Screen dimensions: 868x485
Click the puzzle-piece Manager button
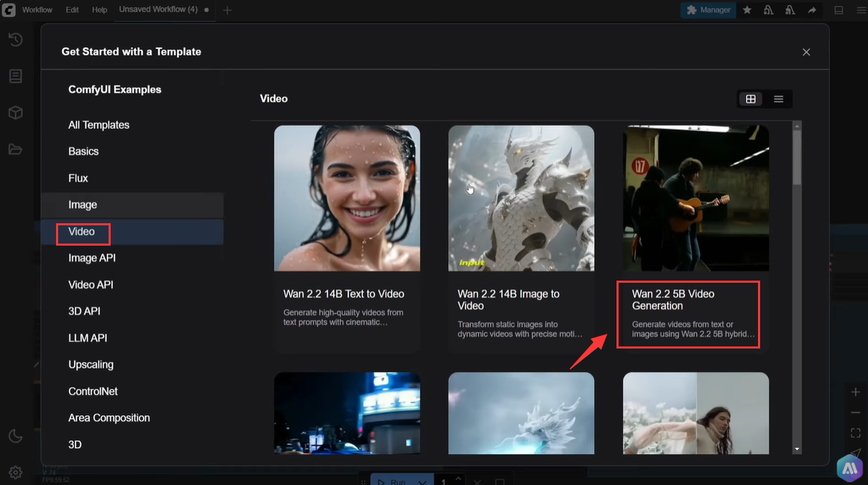pos(708,10)
